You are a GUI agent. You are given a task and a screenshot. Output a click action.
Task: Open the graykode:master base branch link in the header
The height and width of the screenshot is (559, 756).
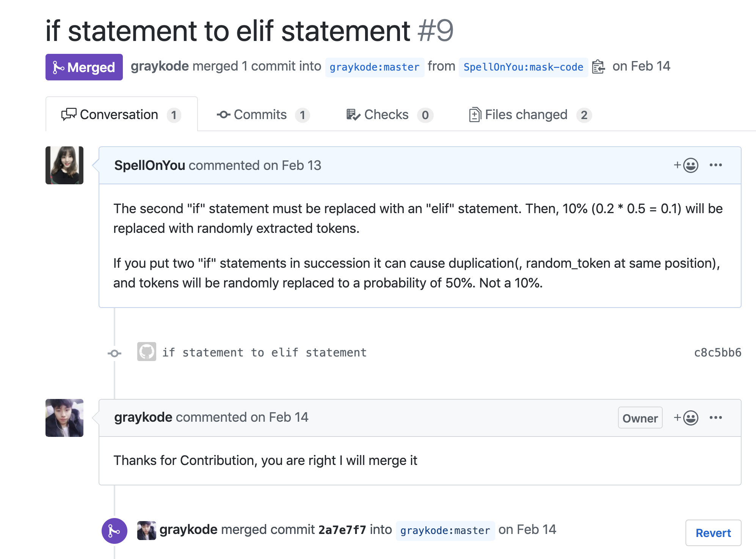pyautogui.click(x=375, y=67)
